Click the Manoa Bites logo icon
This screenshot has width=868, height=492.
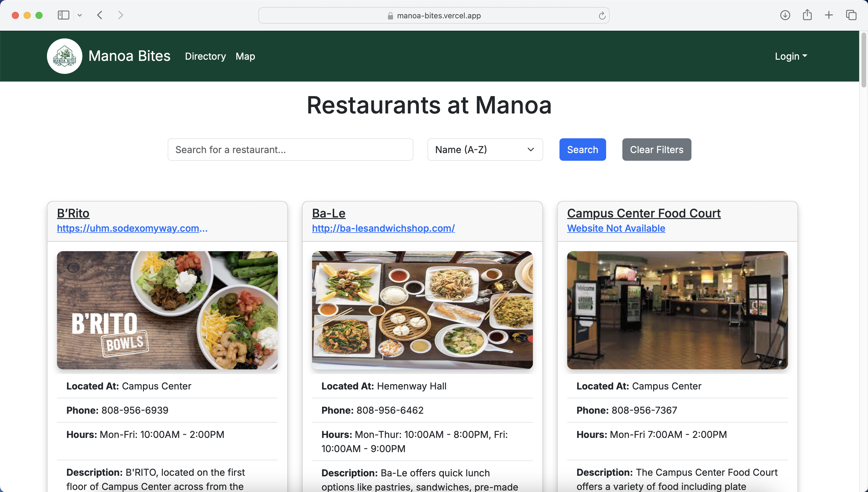pyautogui.click(x=64, y=56)
